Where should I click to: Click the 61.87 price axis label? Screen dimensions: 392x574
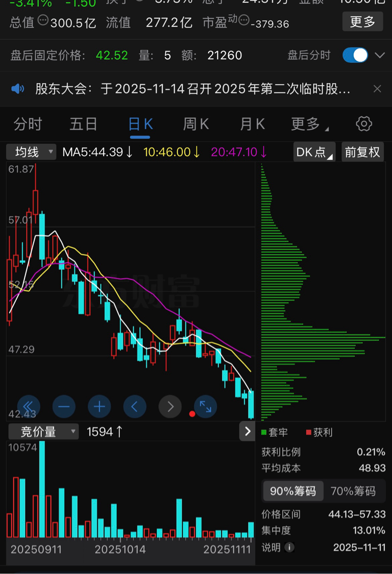point(21,169)
